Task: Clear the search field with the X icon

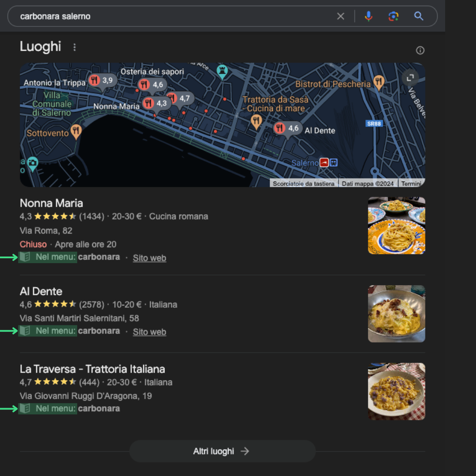Action: 341,16
